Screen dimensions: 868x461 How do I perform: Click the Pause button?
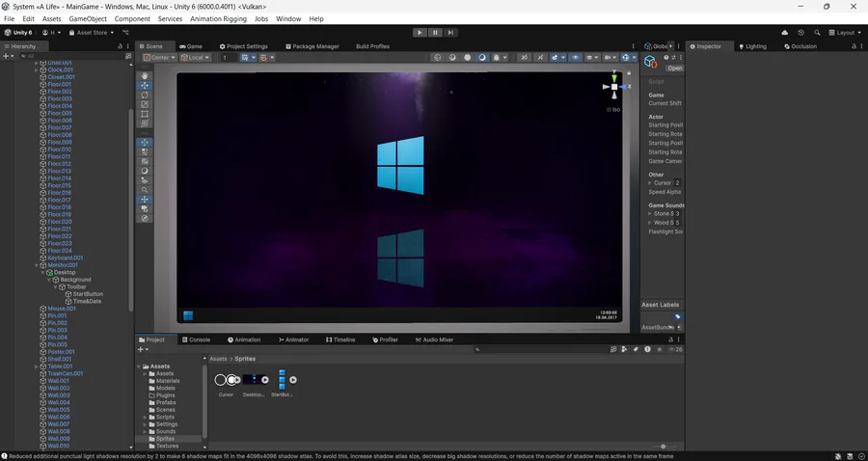435,32
